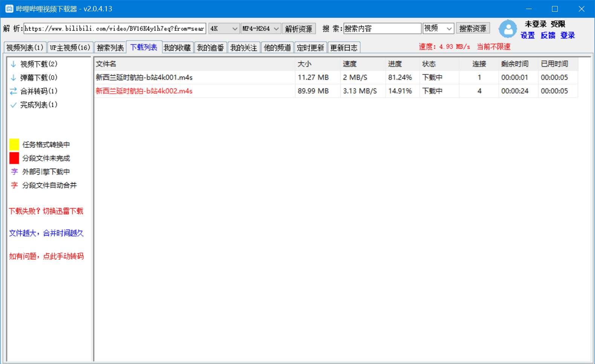The image size is (595, 364).
Task: Click the 反馈 link
Action: coord(548,35)
